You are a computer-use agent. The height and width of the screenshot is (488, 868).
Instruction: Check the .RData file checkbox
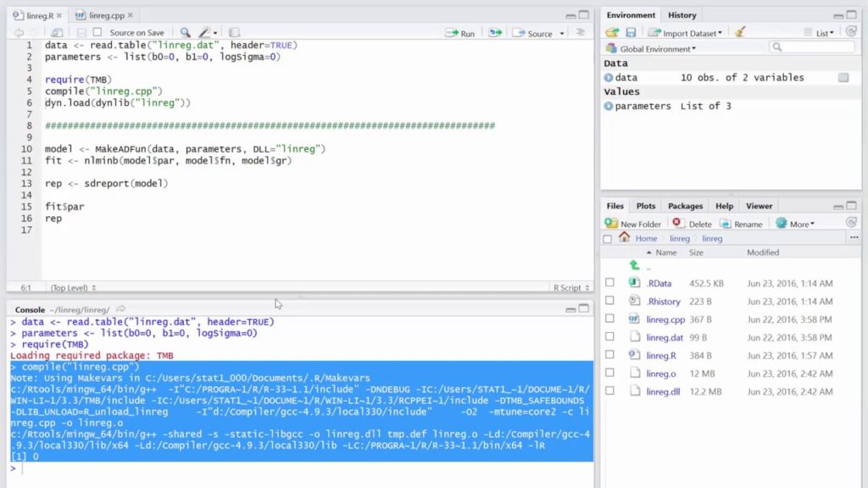click(609, 283)
